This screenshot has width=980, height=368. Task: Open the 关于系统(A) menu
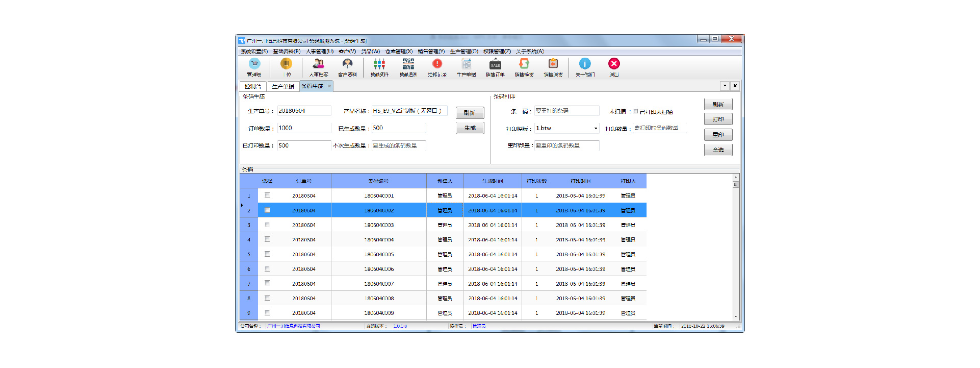point(530,52)
